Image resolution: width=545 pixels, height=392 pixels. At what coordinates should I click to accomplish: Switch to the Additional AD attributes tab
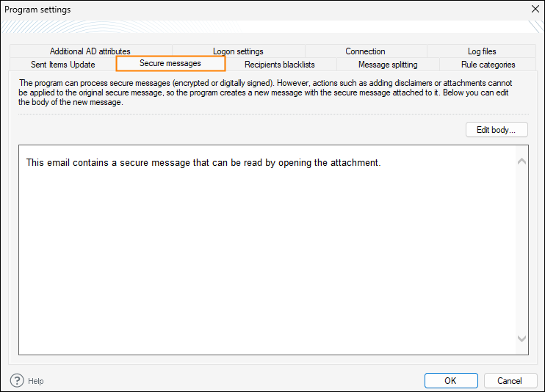[x=90, y=51]
